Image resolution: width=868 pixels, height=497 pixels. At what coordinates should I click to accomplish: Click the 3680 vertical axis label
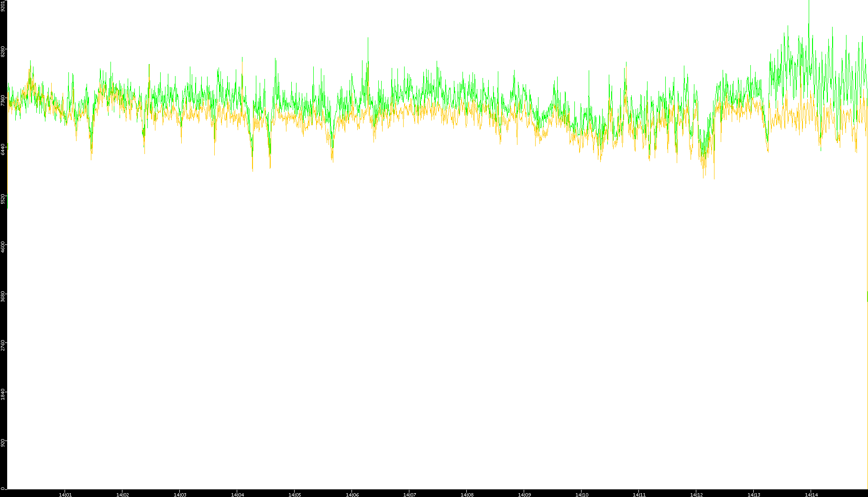tap(3, 296)
